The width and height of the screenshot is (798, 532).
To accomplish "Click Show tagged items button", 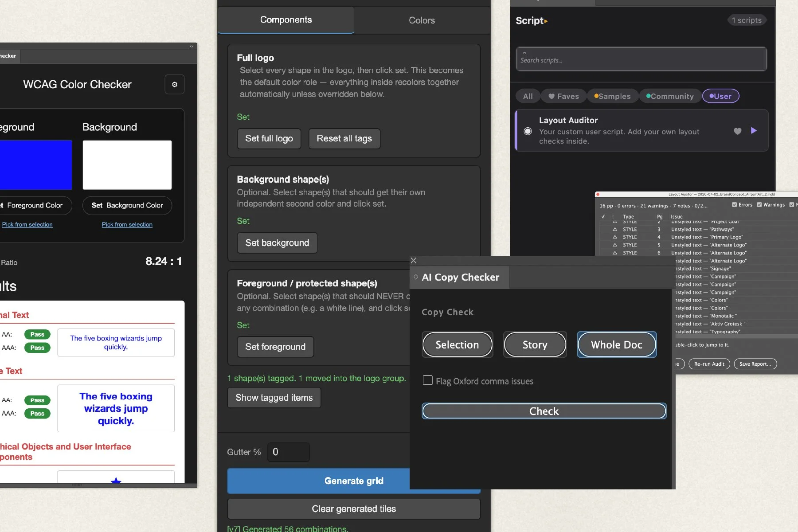I will point(274,398).
